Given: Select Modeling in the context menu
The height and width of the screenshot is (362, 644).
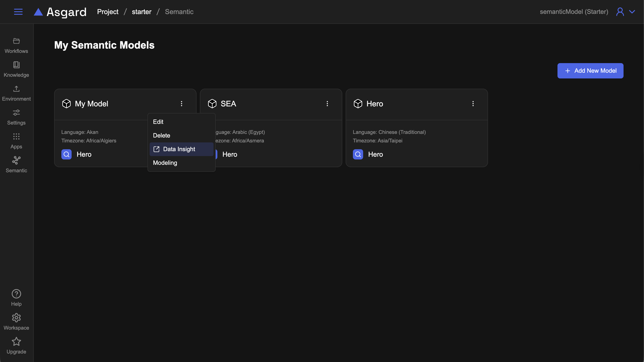Looking at the screenshot, I should tap(165, 163).
